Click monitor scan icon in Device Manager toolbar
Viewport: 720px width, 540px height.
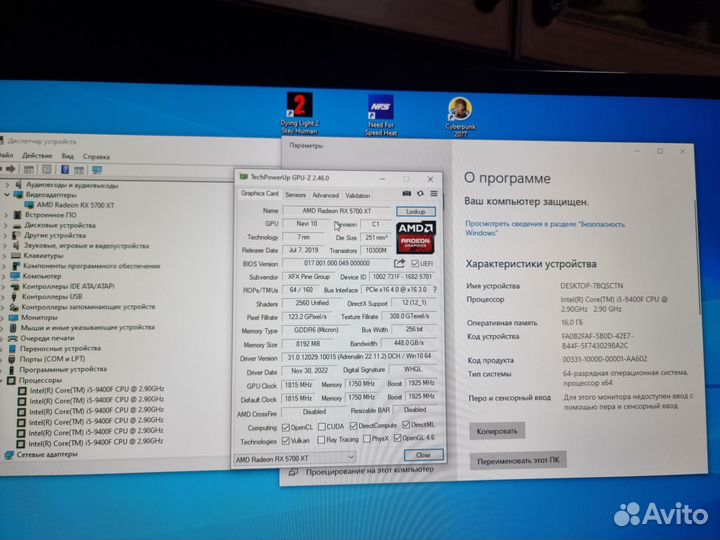tap(97, 170)
